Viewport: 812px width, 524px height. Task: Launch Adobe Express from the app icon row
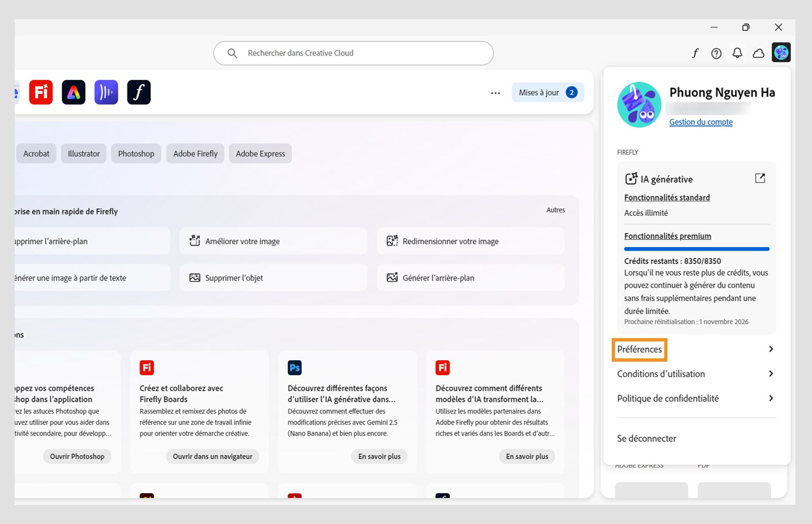74,92
